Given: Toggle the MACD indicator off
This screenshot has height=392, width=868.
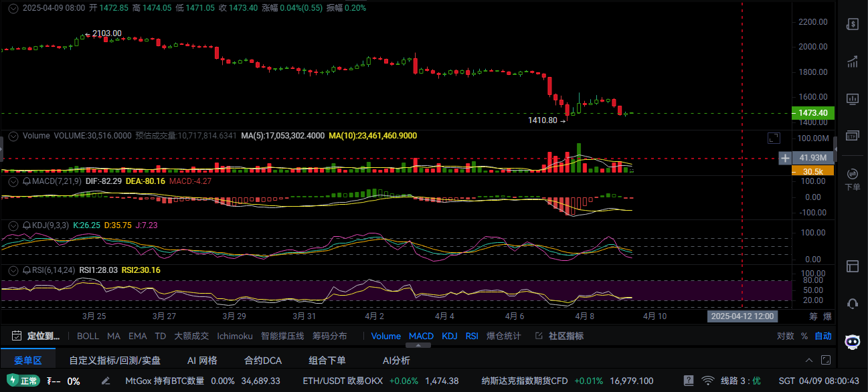Looking at the screenshot, I should tap(421, 336).
